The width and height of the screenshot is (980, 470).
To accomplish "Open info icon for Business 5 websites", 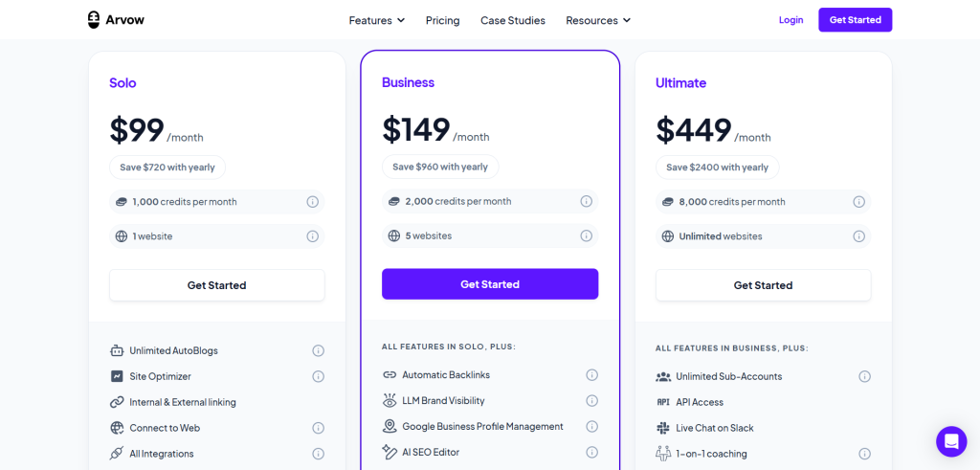I will tap(587, 235).
